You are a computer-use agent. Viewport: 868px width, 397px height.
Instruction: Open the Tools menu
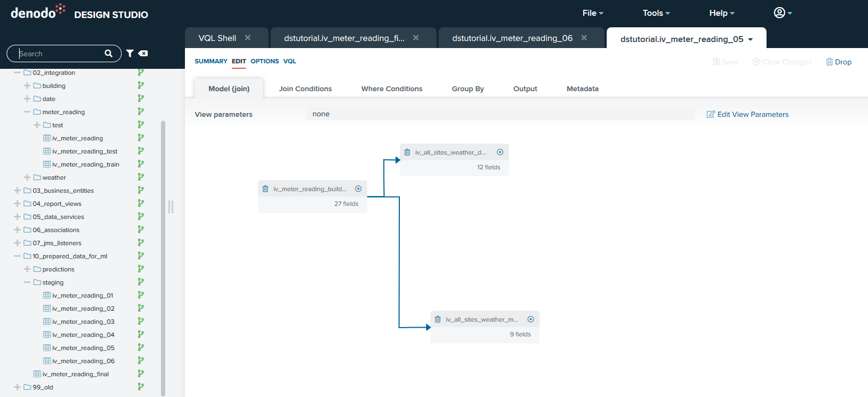pyautogui.click(x=656, y=13)
